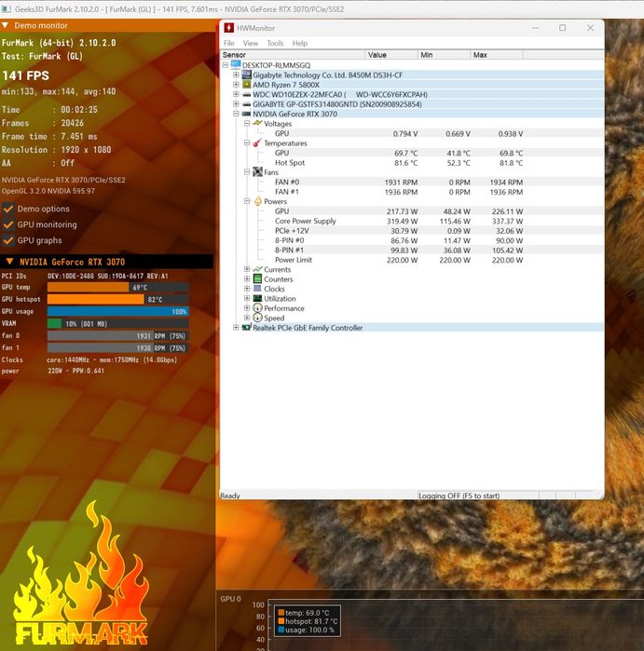Toggle the GPU monitoring checkbox
The width and height of the screenshot is (644, 651).
pyautogui.click(x=8, y=224)
